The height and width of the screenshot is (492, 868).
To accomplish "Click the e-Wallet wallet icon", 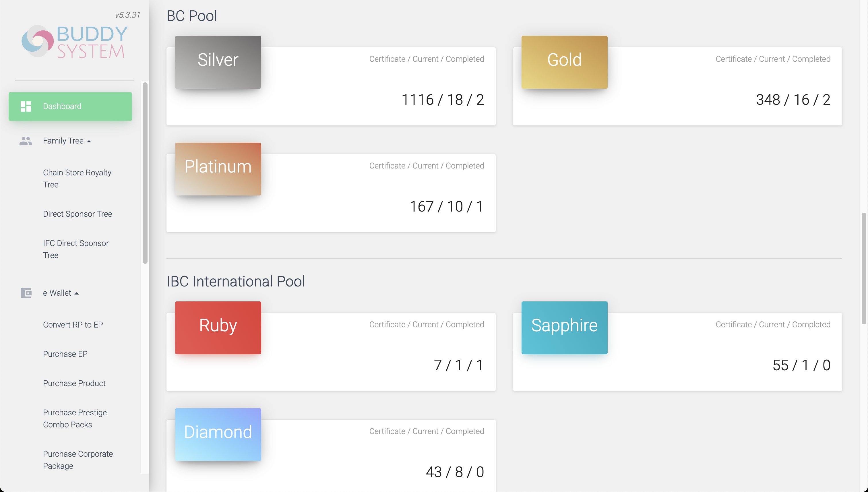I will point(26,293).
